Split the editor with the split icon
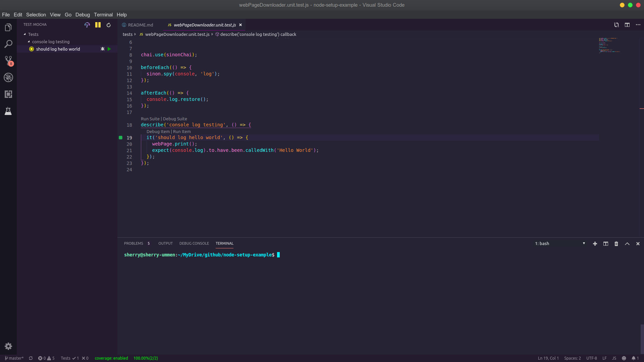Viewport: 644px width, 362px height. [x=627, y=25]
